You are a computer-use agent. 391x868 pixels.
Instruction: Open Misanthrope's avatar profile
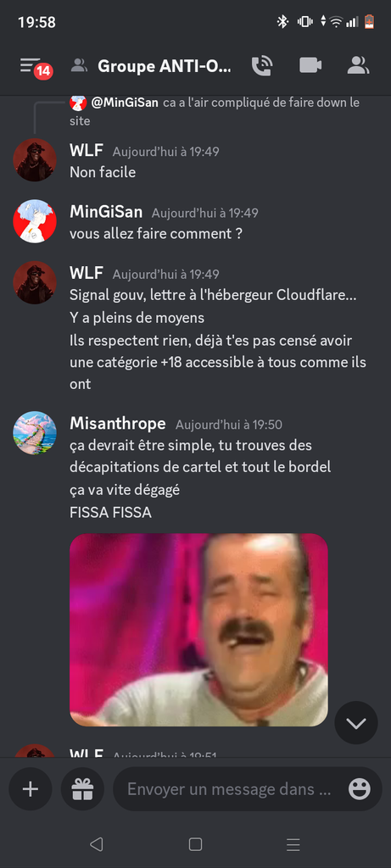pyautogui.click(x=35, y=432)
